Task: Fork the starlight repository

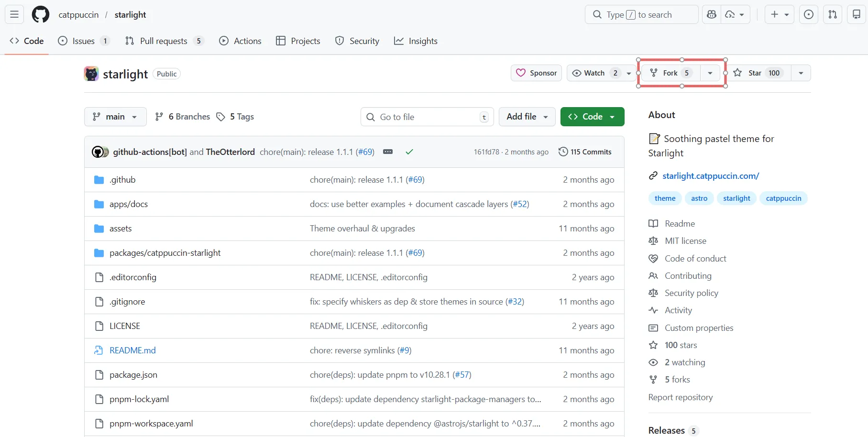Action: click(x=670, y=73)
